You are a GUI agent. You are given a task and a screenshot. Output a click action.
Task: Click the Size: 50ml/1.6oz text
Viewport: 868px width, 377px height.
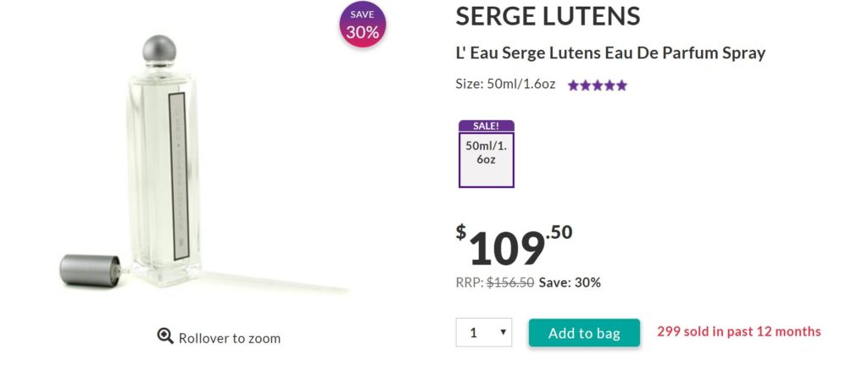pos(505,84)
